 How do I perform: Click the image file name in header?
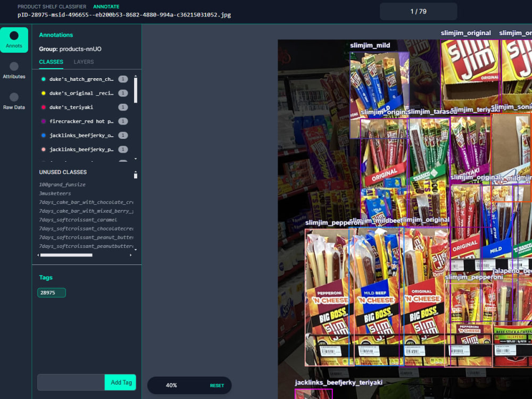point(124,15)
